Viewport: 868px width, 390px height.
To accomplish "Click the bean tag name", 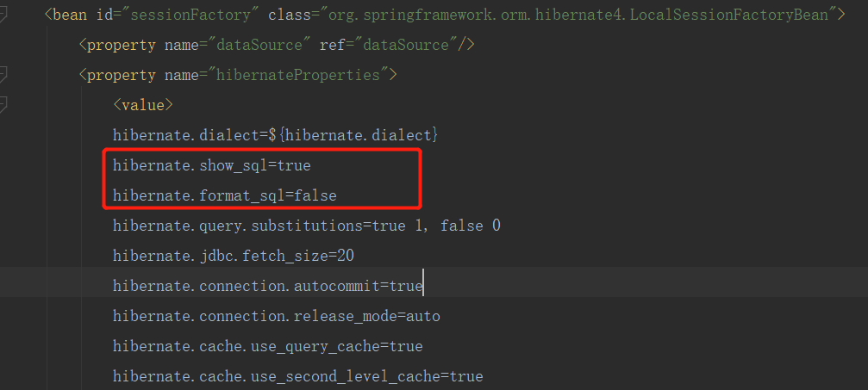I will point(69,15).
